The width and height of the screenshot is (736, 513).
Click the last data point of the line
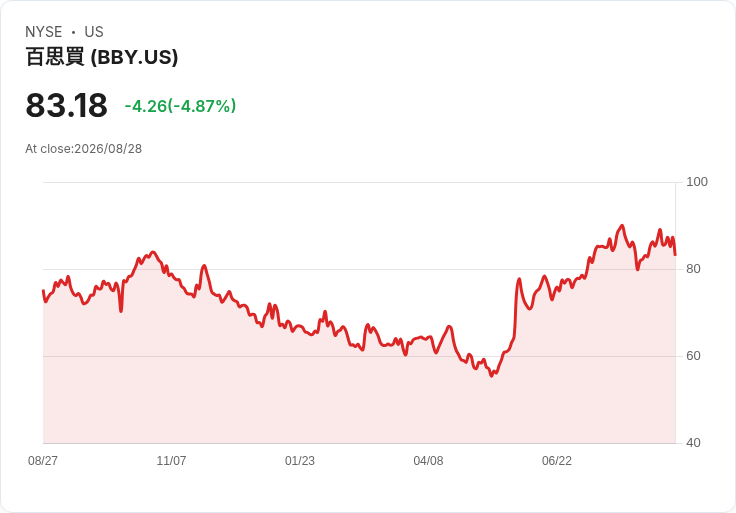tap(675, 255)
